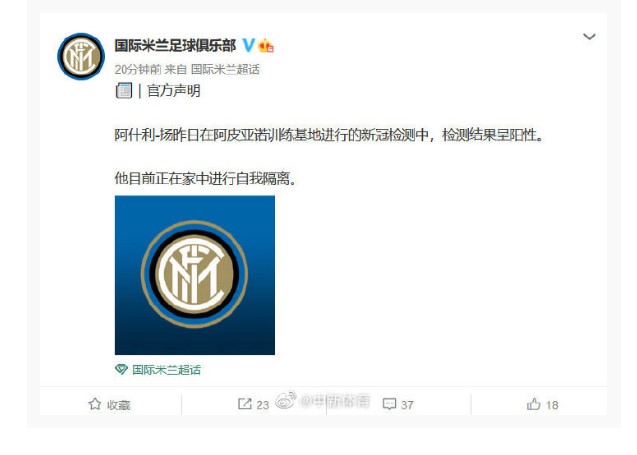Click the comment bubble icon
The image size is (637, 455).
pos(389,404)
